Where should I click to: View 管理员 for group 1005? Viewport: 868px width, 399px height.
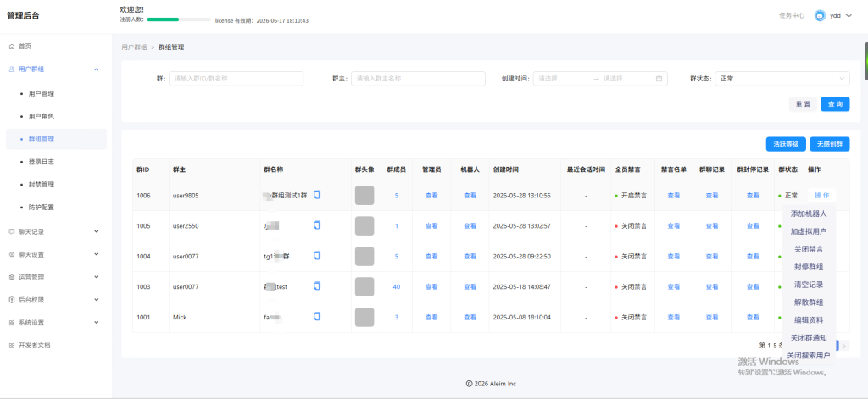431,226
